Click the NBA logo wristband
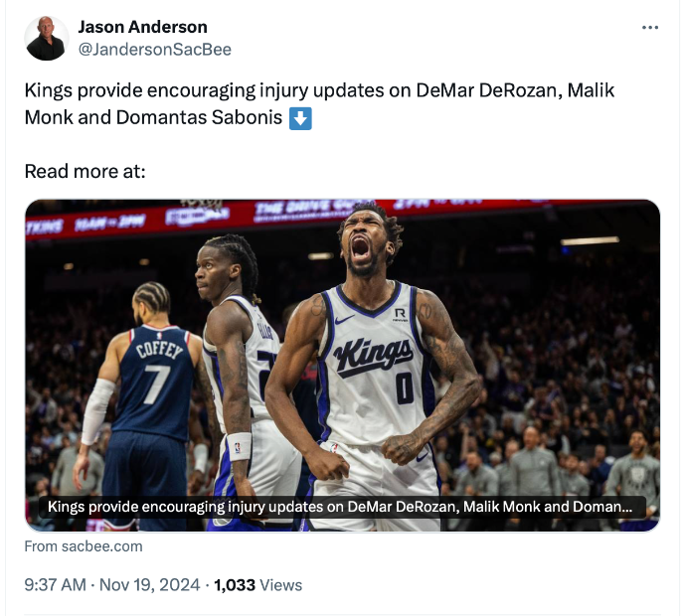 point(239,447)
